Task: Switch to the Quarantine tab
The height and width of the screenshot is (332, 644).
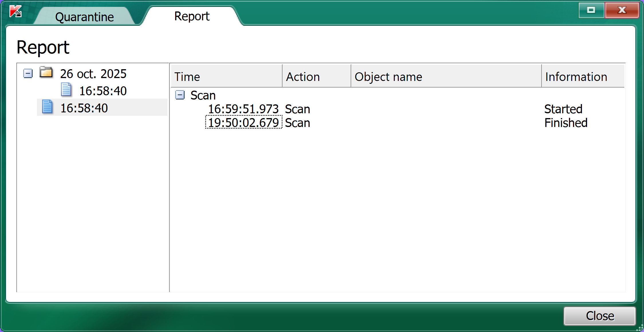Action: pos(84,17)
